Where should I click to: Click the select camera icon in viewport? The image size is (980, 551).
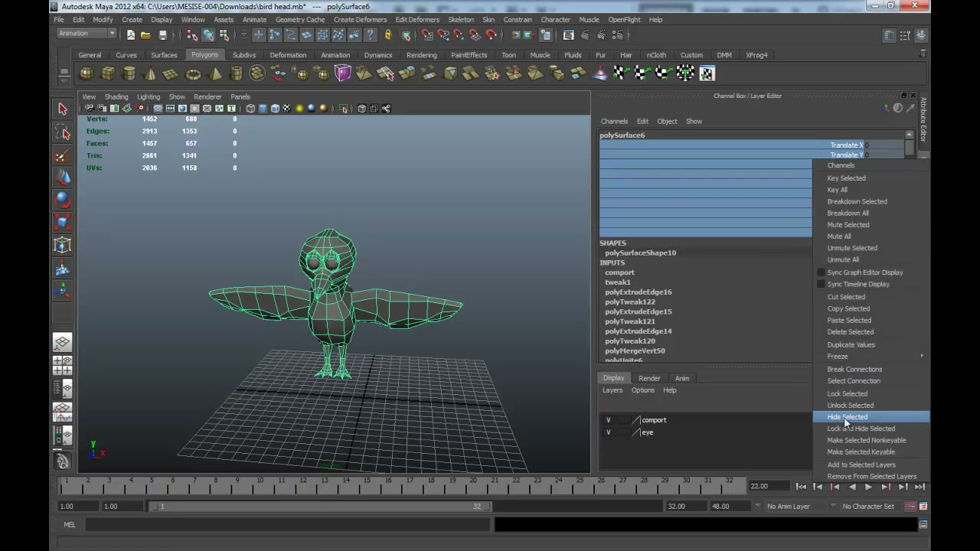[x=90, y=109]
